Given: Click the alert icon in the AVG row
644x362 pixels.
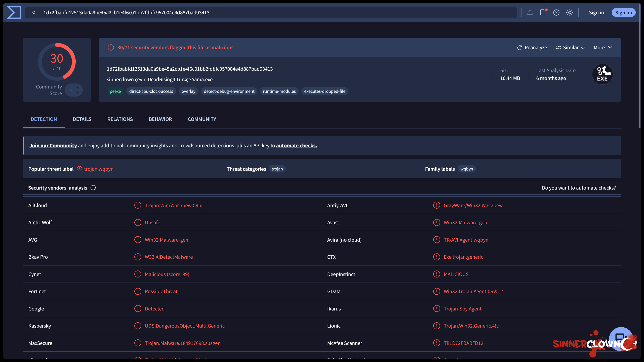Looking at the screenshot, I should [138, 240].
